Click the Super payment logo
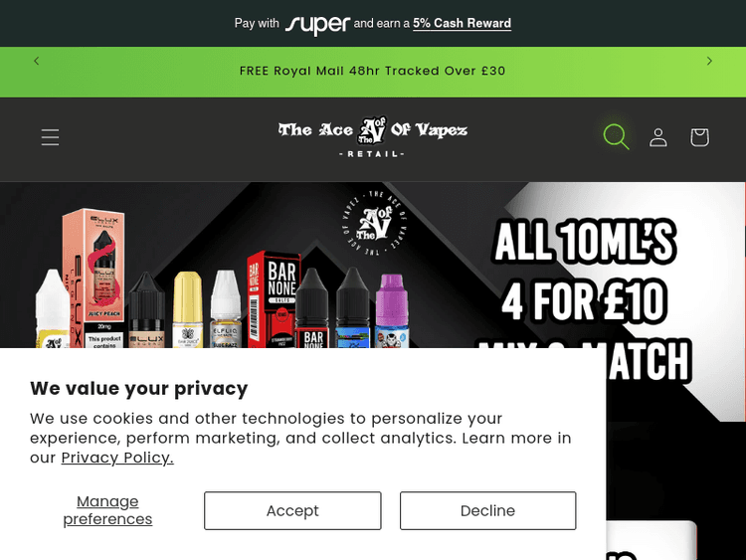The width and height of the screenshot is (746, 560). (x=317, y=24)
